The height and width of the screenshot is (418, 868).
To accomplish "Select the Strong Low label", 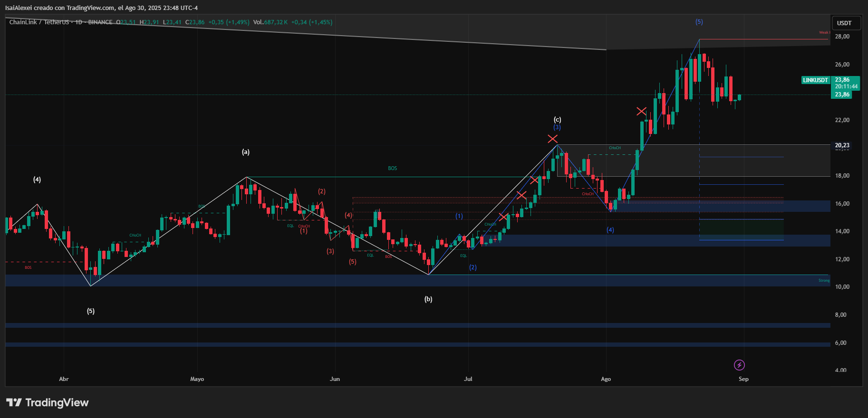I will pyautogui.click(x=824, y=281).
